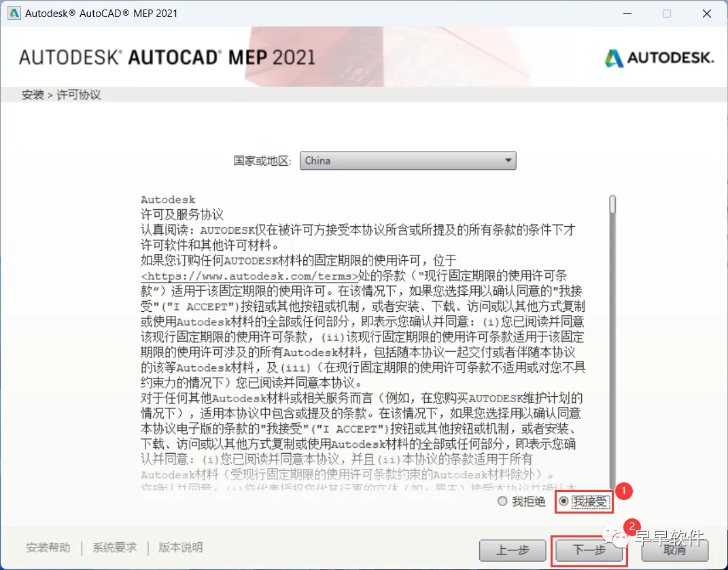Open the 系统要求 link
This screenshot has height=570, width=728.
pyautogui.click(x=114, y=548)
